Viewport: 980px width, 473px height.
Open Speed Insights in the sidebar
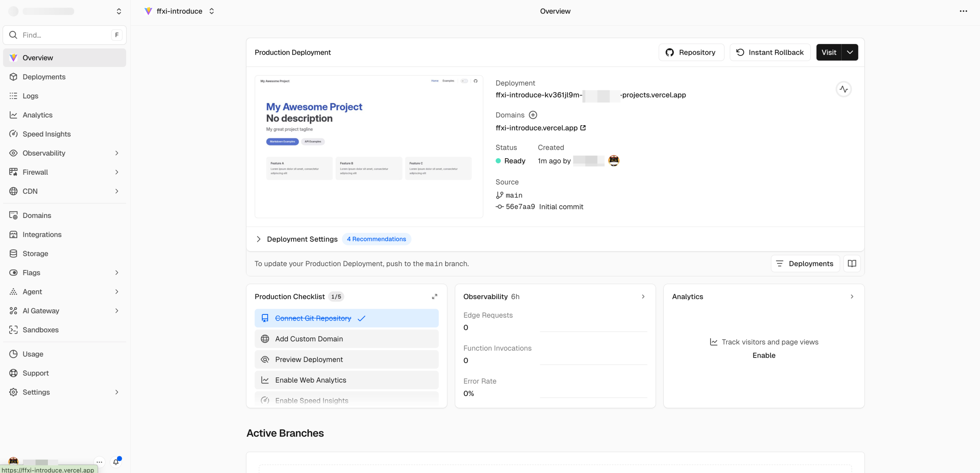[46, 134]
